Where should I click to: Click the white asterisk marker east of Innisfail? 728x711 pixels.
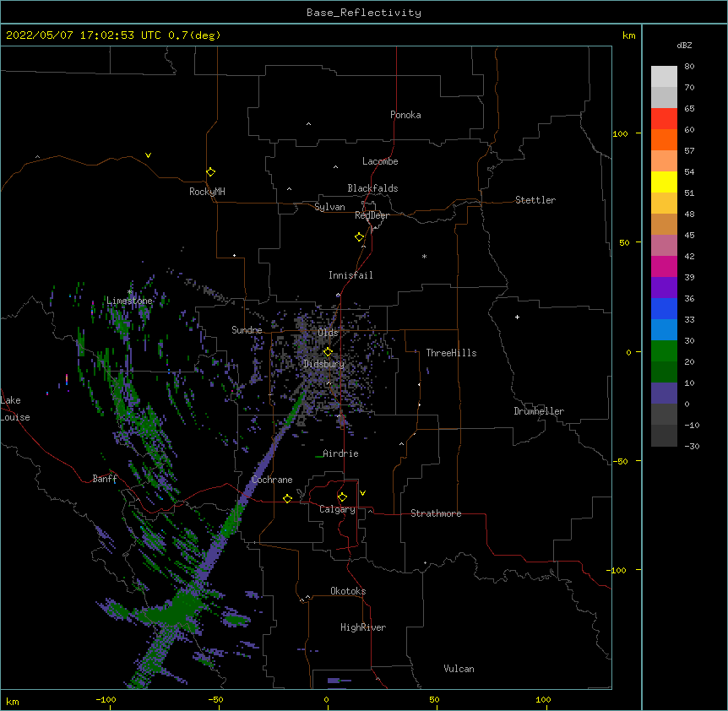tap(424, 256)
